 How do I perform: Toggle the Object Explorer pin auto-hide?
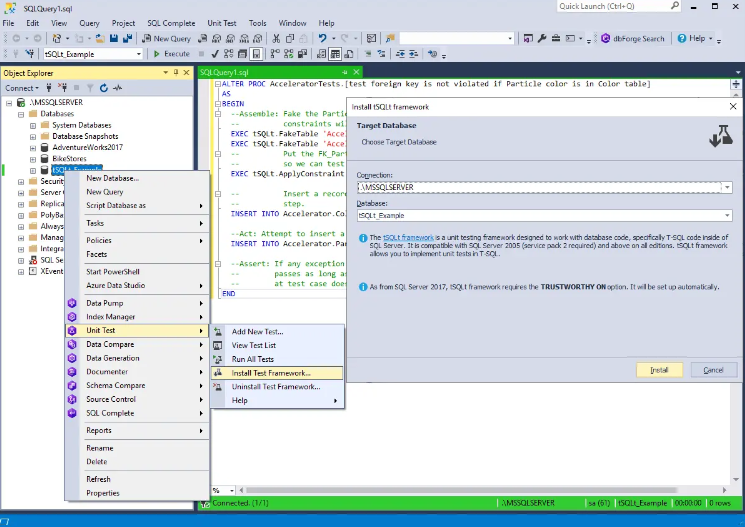[176, 72]
